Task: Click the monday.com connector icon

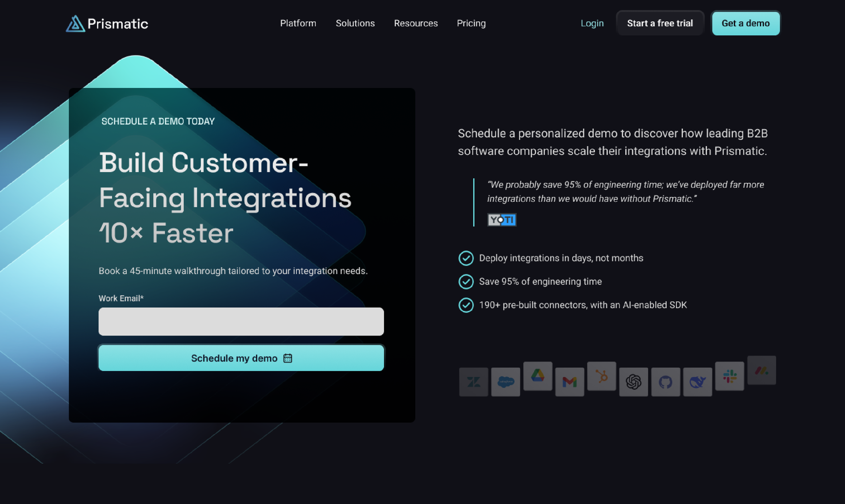Action: [x=762, y=371]
